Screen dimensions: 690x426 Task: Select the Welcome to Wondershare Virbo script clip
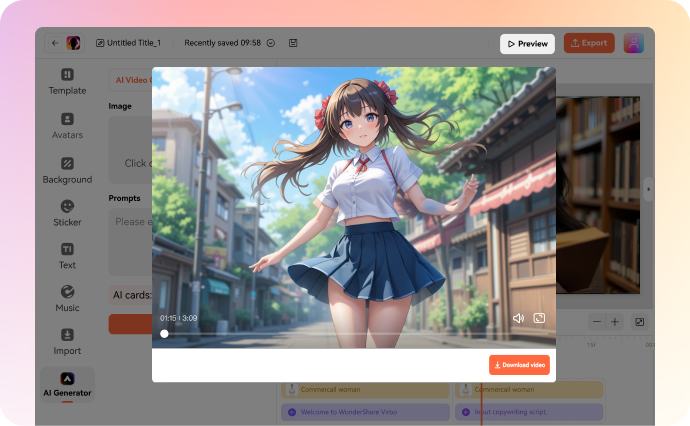(x=366, y=412)
